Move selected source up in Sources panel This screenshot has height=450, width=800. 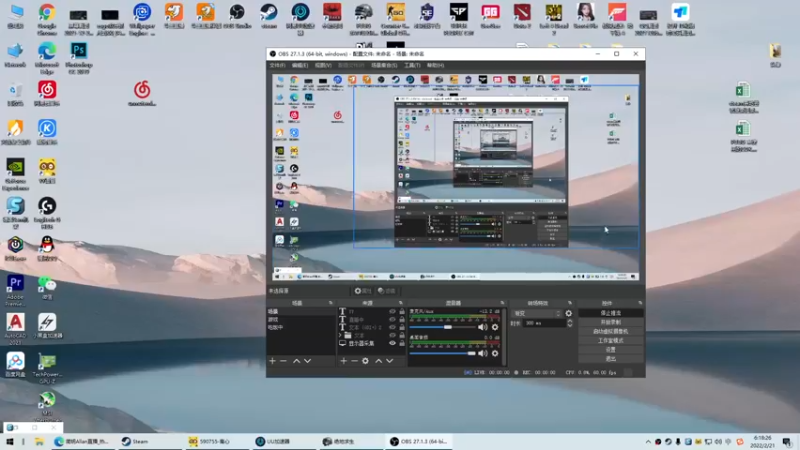pos(379,361)
